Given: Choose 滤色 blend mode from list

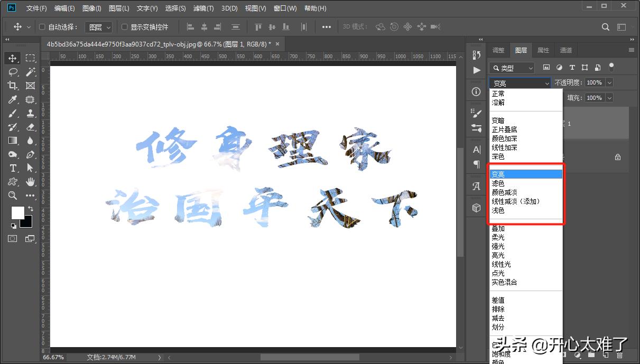Looking at the screenshot, I should pos(498,183).
